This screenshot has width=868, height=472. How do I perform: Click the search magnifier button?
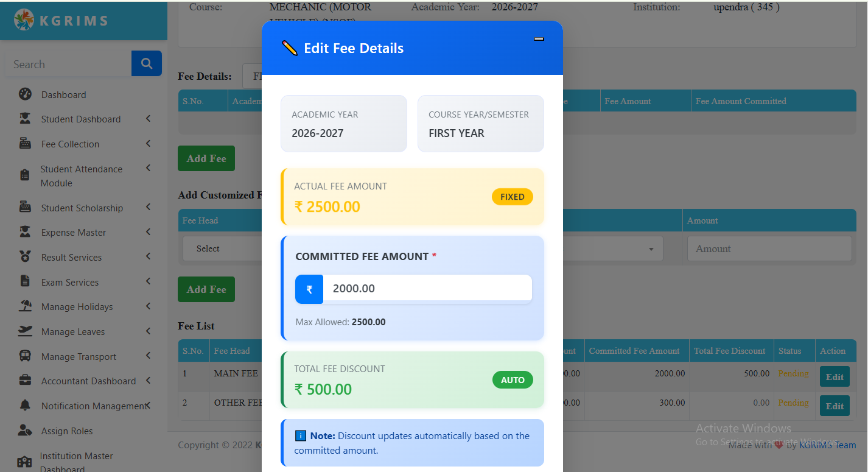coord(147,63)
